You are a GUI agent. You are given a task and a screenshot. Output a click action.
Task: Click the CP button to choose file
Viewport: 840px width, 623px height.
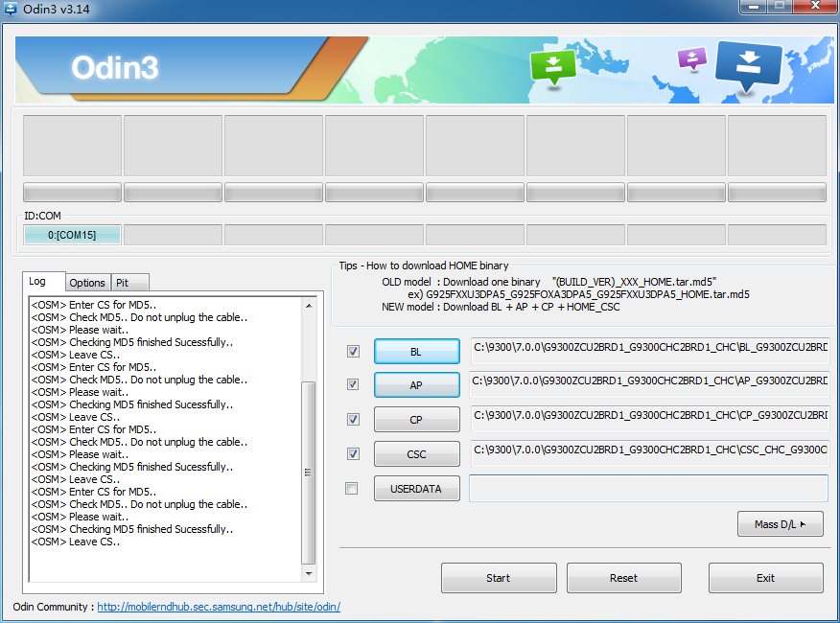[417, 420]
